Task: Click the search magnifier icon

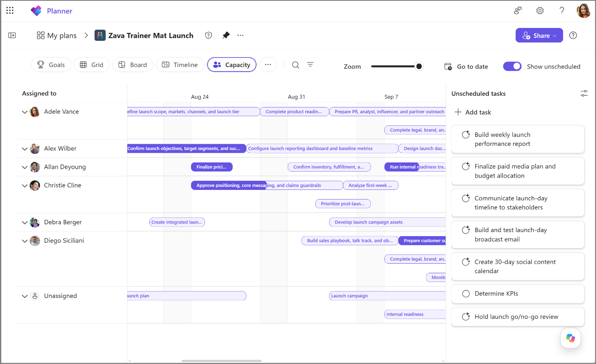Action: coord(296,65)
